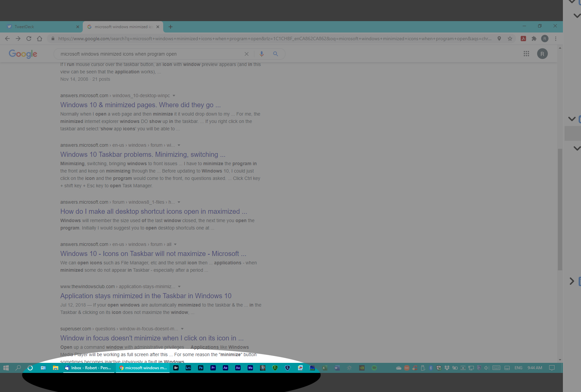Launch Adobe Media Encoder from the taskbar
The width and height of the screenshot is (581, 392).
[x=250, y=368]
